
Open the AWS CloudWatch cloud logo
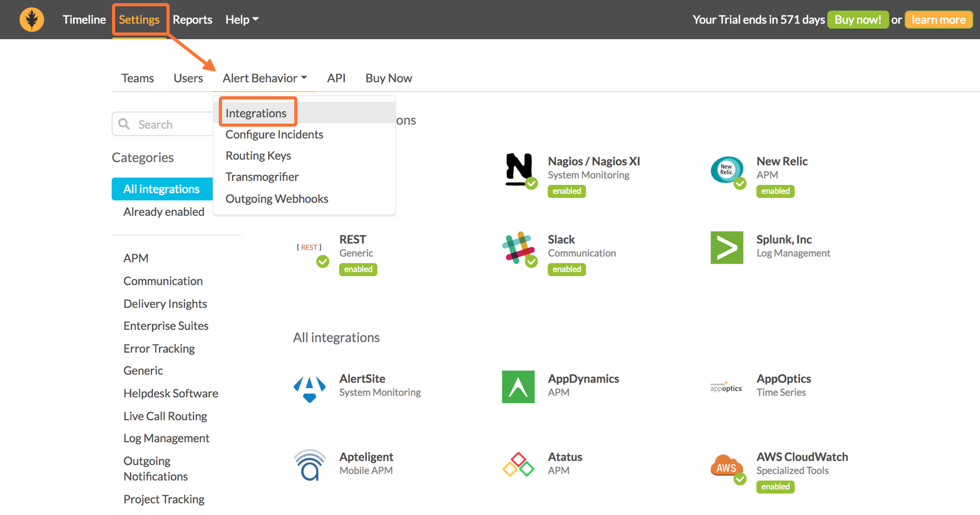tap(727, 465)
